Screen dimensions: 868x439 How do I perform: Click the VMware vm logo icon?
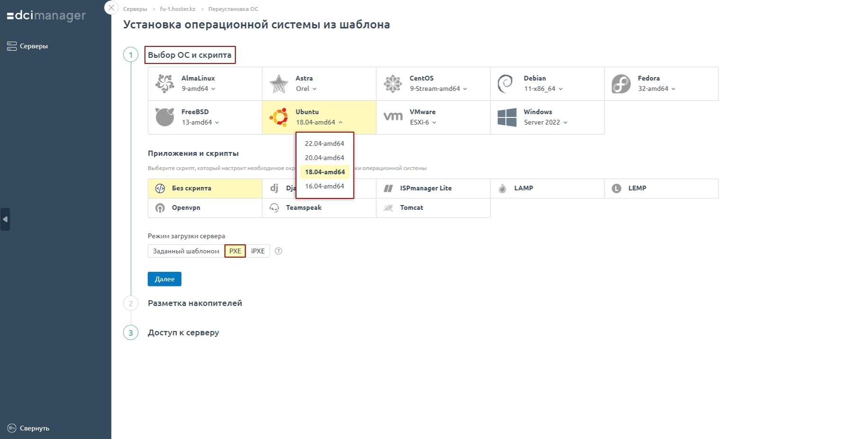coord(393,116)
